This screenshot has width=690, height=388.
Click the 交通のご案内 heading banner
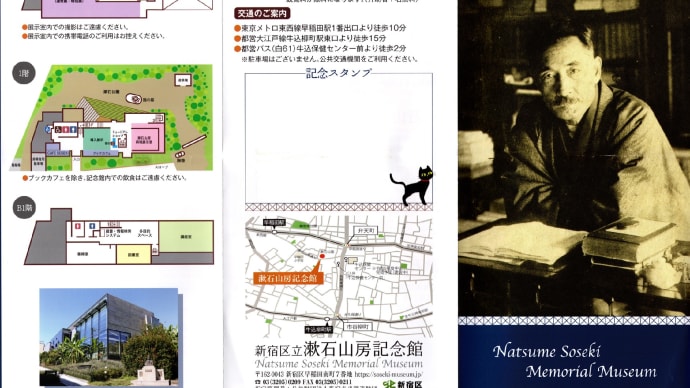click(x=262, y=14)
